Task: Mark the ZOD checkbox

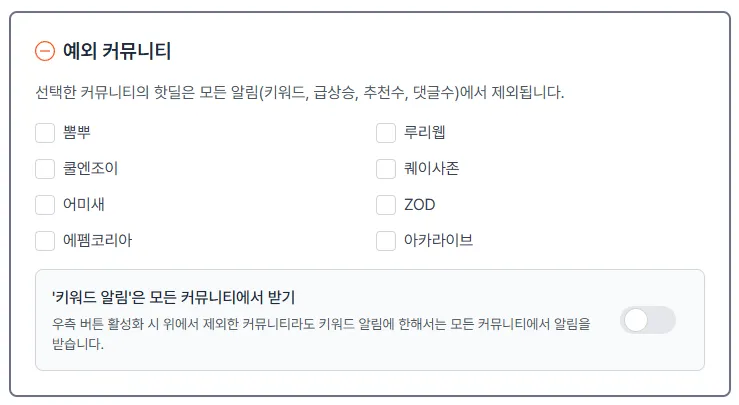Action: point(386,205)
